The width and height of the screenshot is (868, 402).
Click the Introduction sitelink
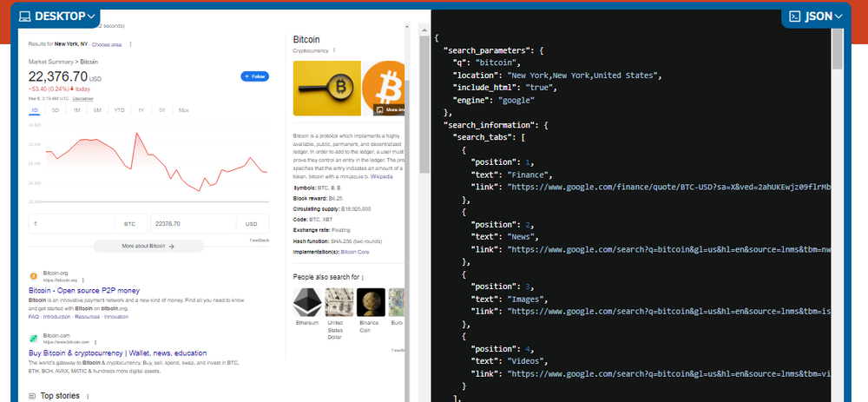(57, 317)
